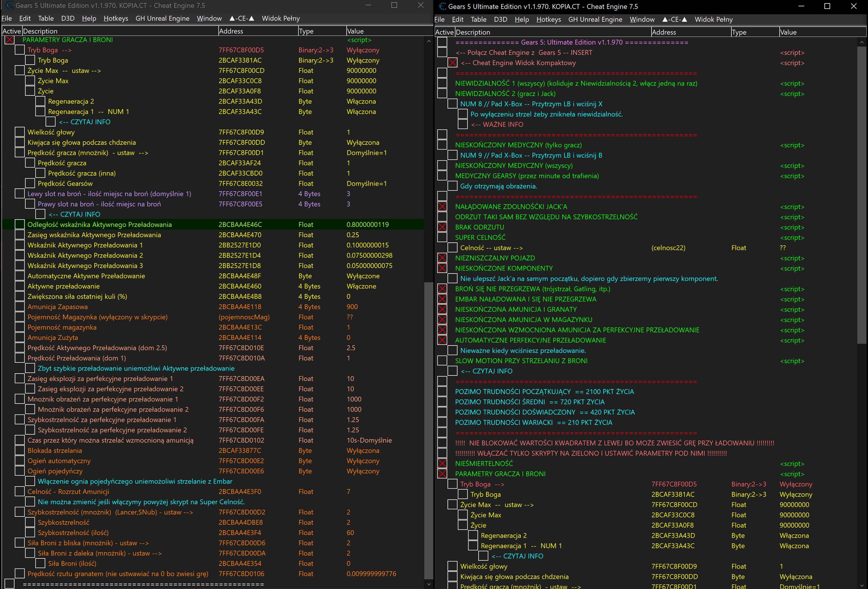Click the scroll-up arrow in the left window's list

click(x=428, y=41)
